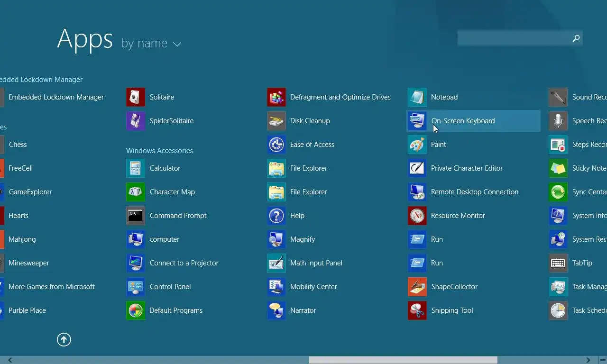This screenshot has height=364, width=607.
Task: Launch SpiderSolitaire from its icon
Action: point(136,121)
